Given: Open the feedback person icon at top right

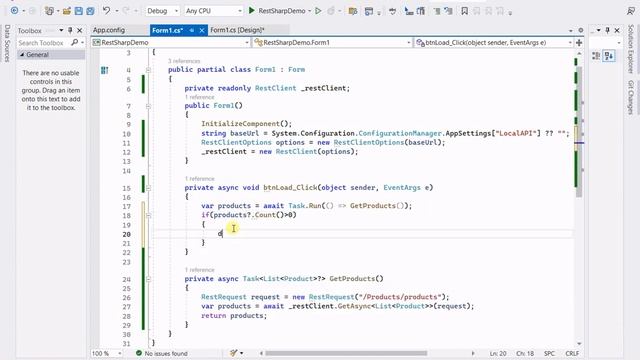Looking at the screenshot, I should click(x=631, y=11).
